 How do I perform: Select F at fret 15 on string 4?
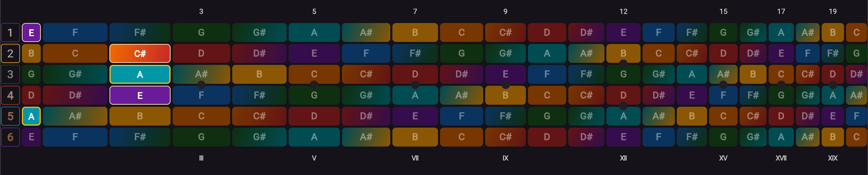[x=723, y=95]
